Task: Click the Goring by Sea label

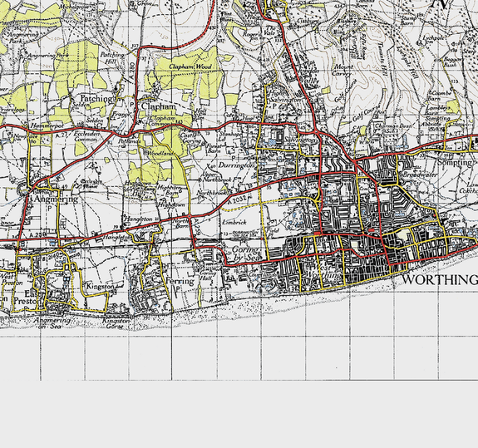Action: tap(246, 254)
